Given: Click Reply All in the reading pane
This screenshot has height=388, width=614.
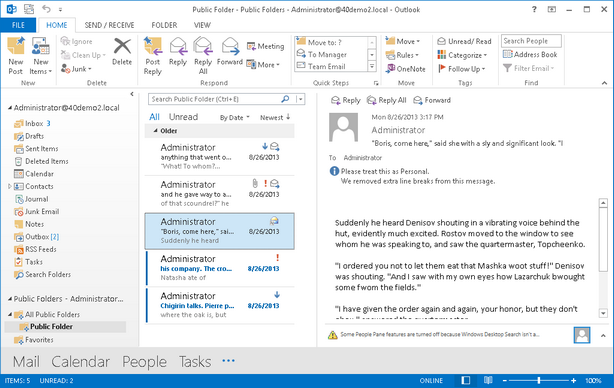Looking at the screenshot, I should pyautogui.click(x=386, y=100).
